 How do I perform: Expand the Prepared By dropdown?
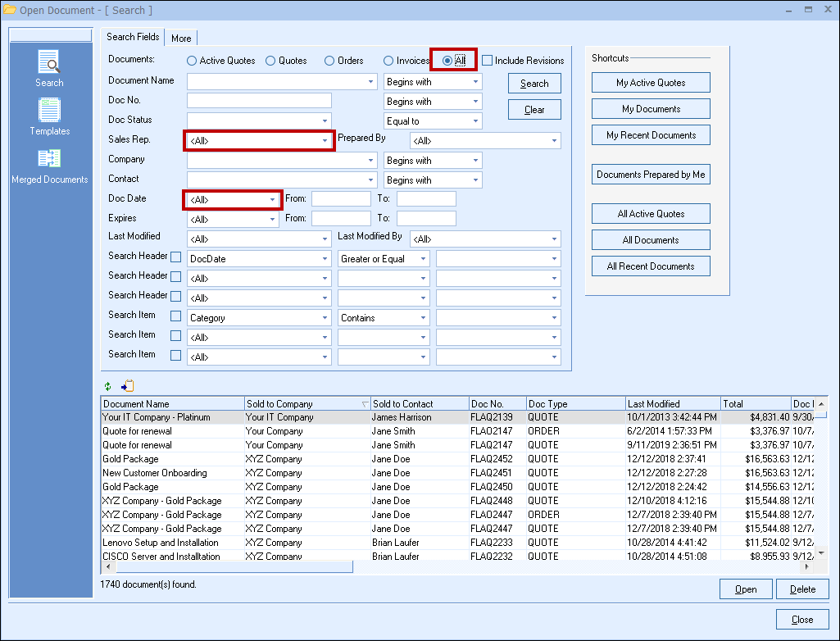[555, 141]
